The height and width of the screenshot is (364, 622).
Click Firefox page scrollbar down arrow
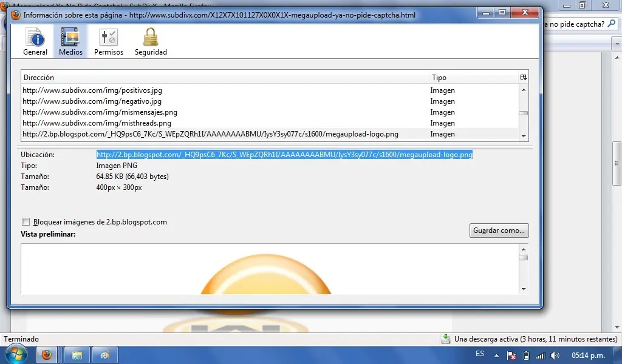click(617, 328)
